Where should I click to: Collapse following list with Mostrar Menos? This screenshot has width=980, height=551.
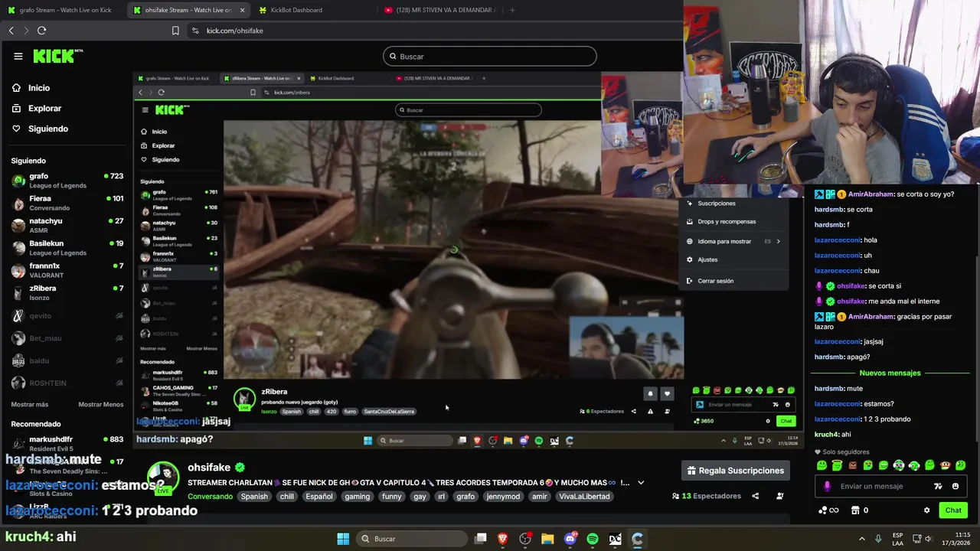pyautogui.click(x=100, y=404)
